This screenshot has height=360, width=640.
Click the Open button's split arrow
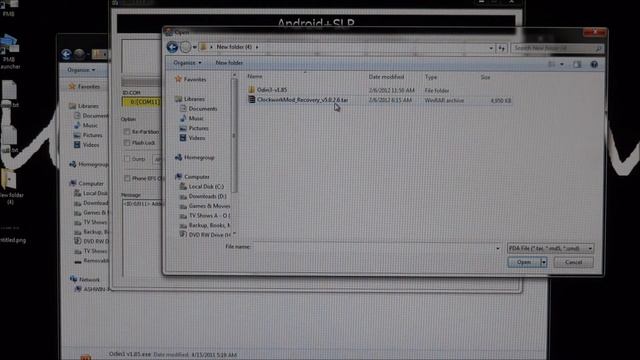click(544, 262)
